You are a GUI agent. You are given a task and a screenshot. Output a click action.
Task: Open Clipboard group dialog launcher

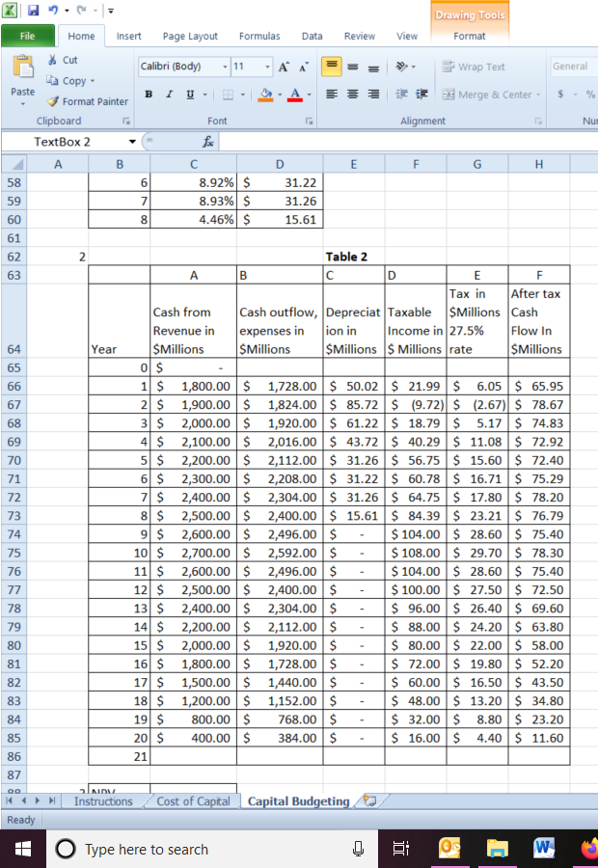point(126,121)
